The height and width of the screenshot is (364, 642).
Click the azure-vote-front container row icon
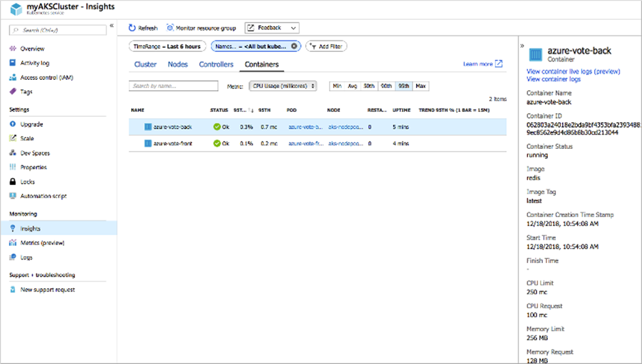pos(148,143)
